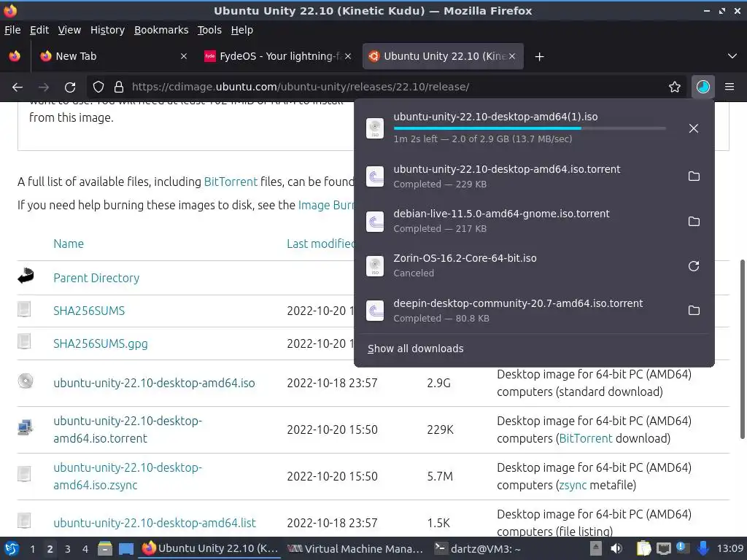This screenshot has width=747, height=560.
Task: Open Firefox hamburger application menu
Action: [729, 87]
